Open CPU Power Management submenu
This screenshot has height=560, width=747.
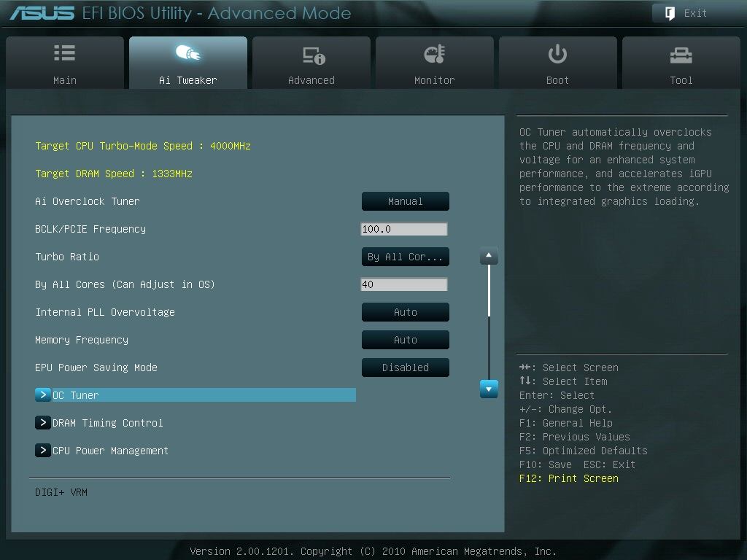110,451
